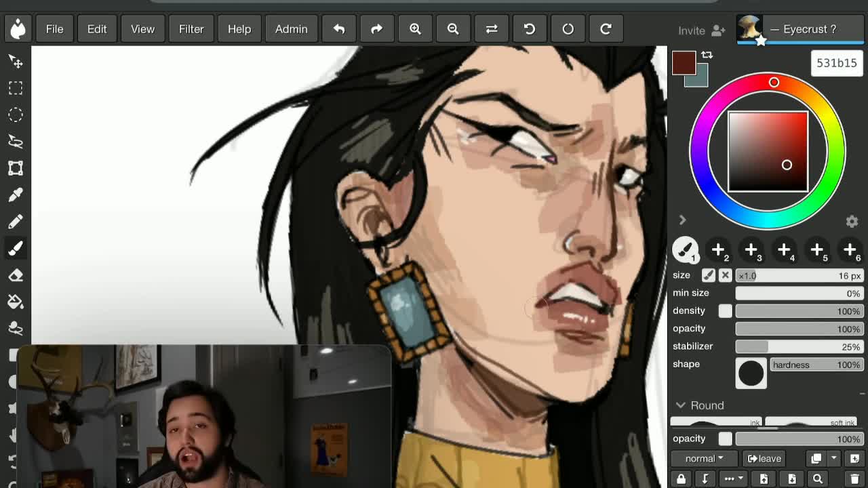
Task: Click the Invite button
Action: (702, 30)
